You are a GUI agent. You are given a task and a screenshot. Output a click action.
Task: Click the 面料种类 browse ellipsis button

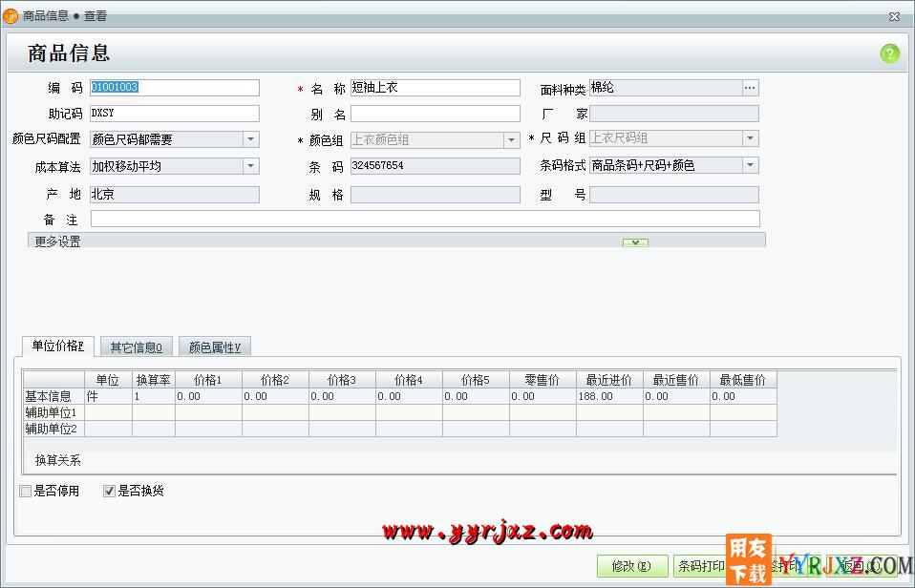click(x=750, y=88)
